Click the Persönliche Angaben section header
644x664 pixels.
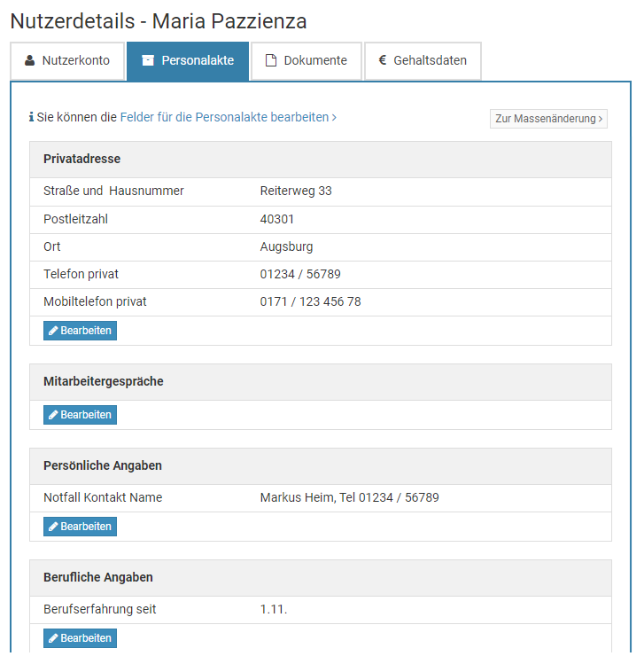(x=103, y=466)
